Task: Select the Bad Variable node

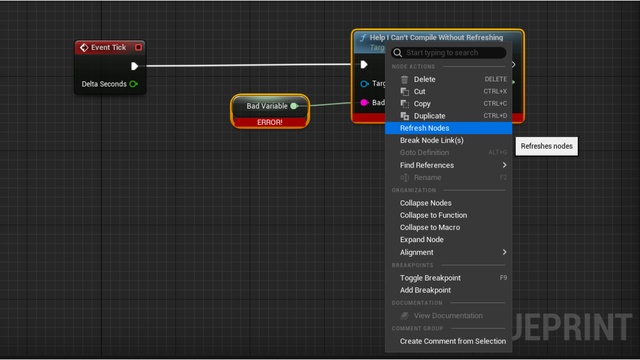Action: (x=270, y=111)
